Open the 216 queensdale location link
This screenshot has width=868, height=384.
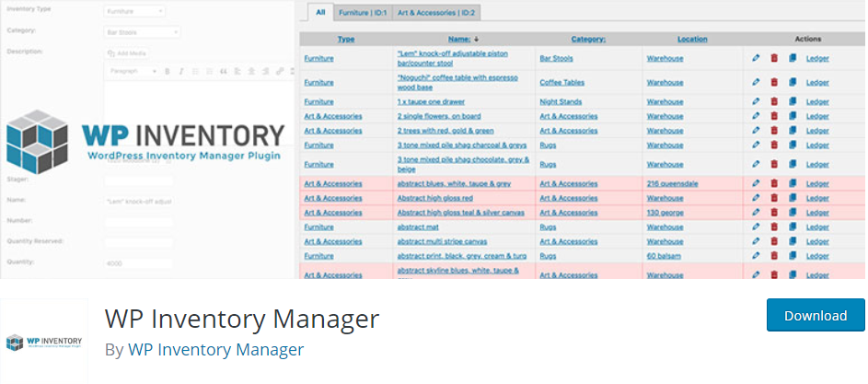[x=672, y=183]
